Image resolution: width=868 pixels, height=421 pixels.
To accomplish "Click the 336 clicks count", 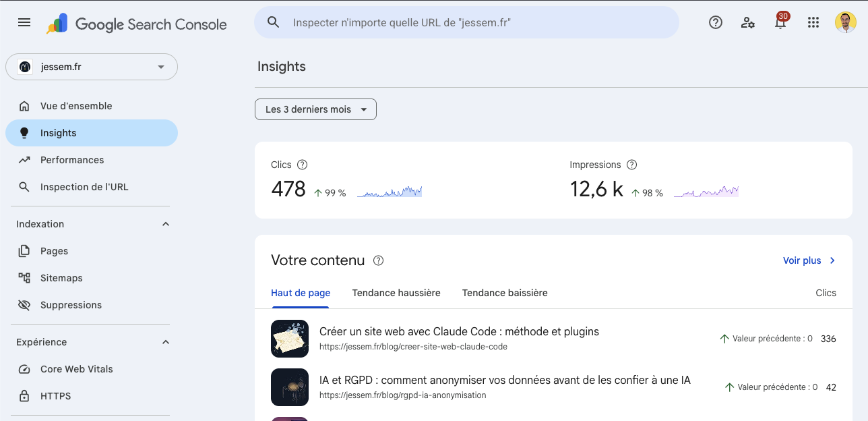I will point(828,339).
